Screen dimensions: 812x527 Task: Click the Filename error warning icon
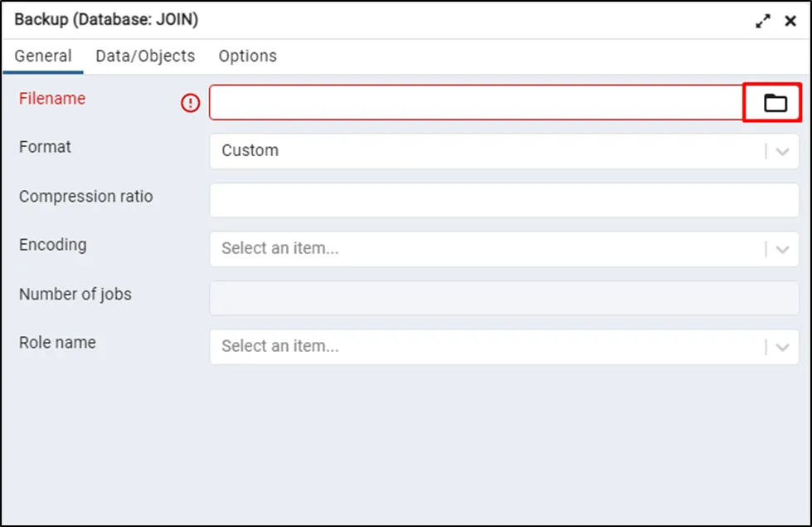(191, 103)
